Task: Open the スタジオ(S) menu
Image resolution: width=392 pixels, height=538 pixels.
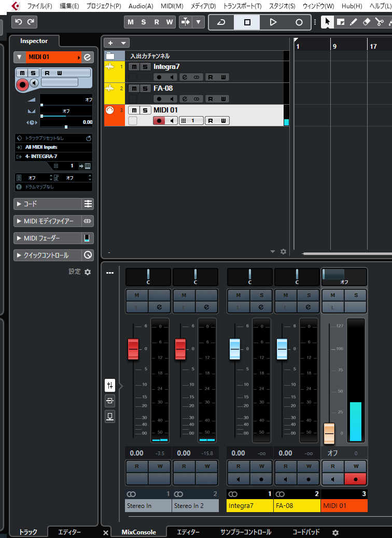Action: point(282,6)
